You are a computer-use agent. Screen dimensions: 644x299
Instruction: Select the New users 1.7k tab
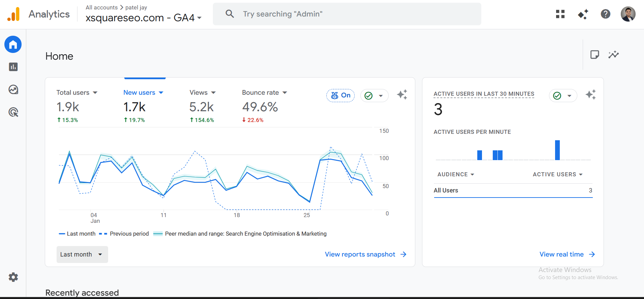pos(143,106)
